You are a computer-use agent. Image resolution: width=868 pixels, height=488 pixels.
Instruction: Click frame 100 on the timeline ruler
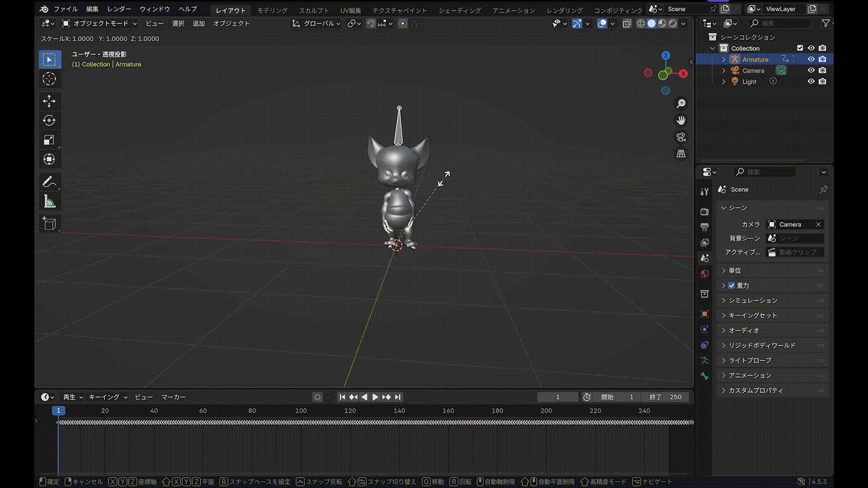click(301, 411)
